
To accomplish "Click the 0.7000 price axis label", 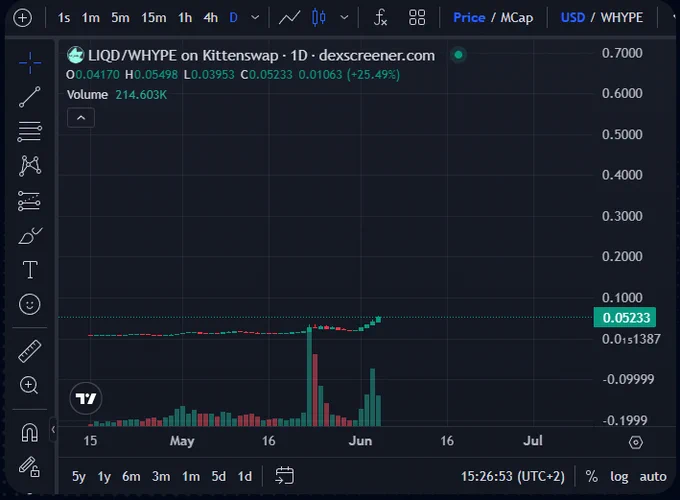I will (x=622, y=53).
